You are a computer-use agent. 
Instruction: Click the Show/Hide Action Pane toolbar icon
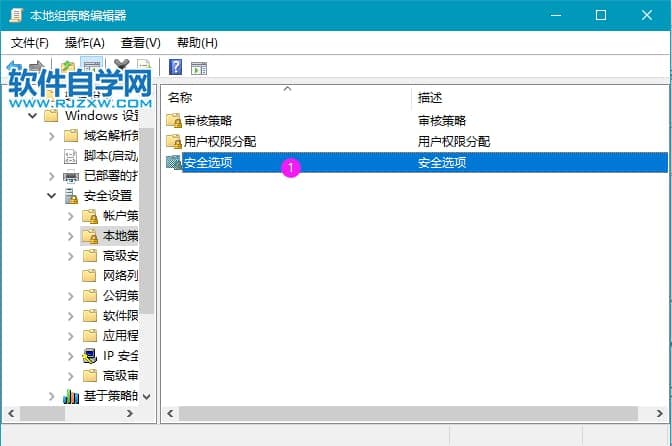click(x=199, y=68)
